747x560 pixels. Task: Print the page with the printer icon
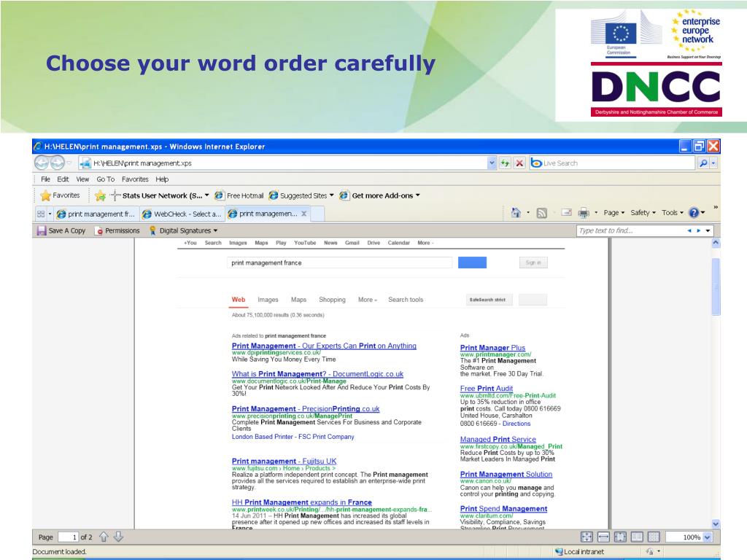584,213
